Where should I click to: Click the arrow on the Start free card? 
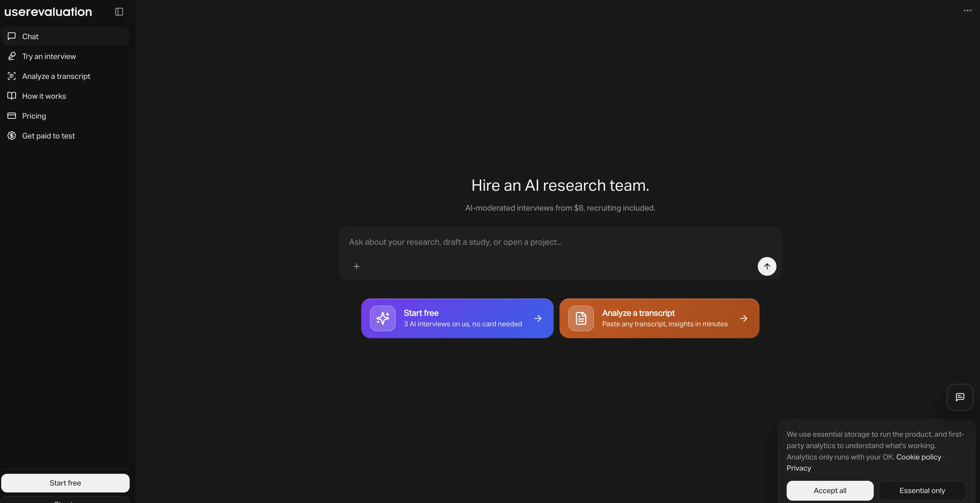(538, 318)
